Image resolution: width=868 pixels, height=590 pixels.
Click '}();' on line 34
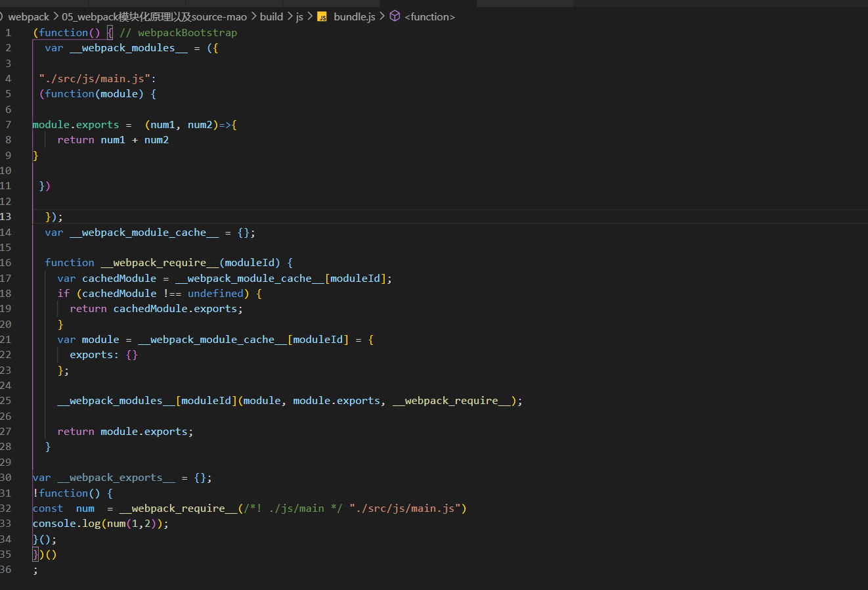coord(45,539)
